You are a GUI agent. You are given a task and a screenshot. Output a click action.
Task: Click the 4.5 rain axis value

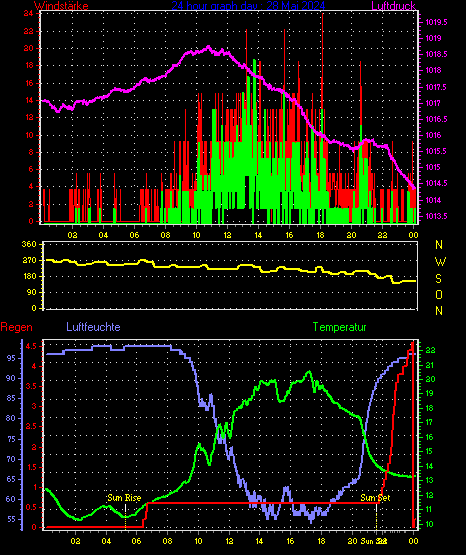click(31, 347)
